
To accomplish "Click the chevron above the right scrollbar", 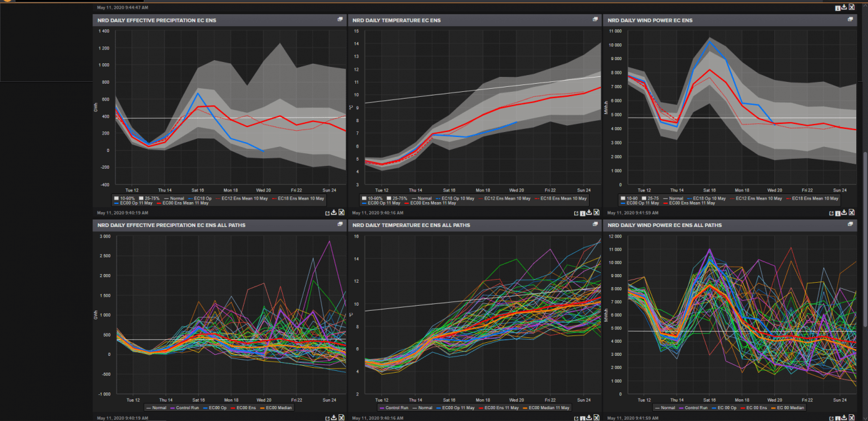I will click(x=864, y=6).
